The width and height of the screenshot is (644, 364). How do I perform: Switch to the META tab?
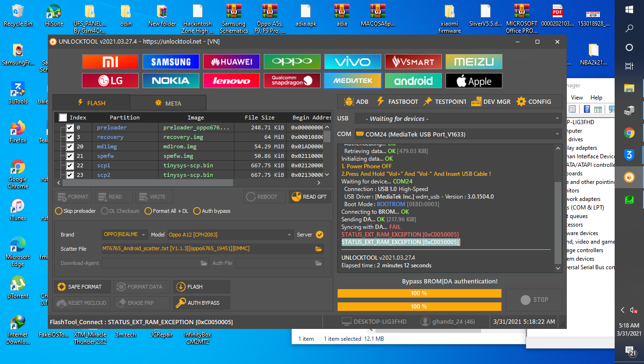click(168, 103)
